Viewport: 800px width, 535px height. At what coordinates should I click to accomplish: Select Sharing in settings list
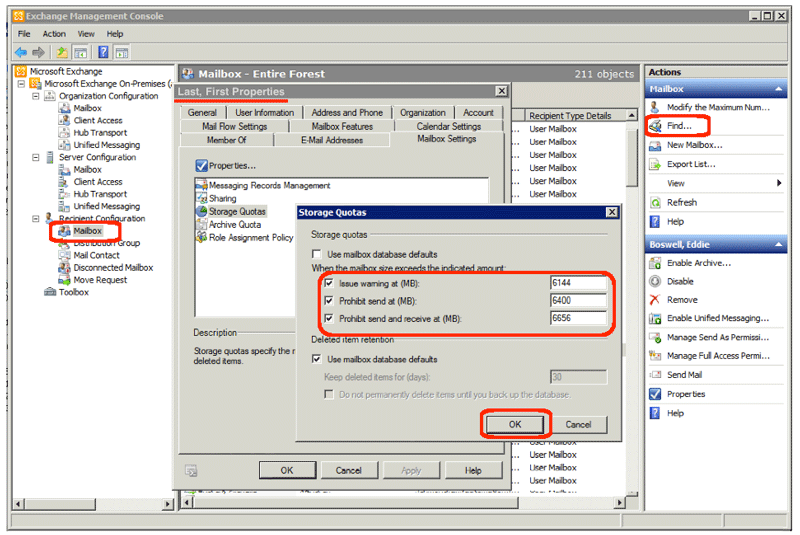click(222, 198)
